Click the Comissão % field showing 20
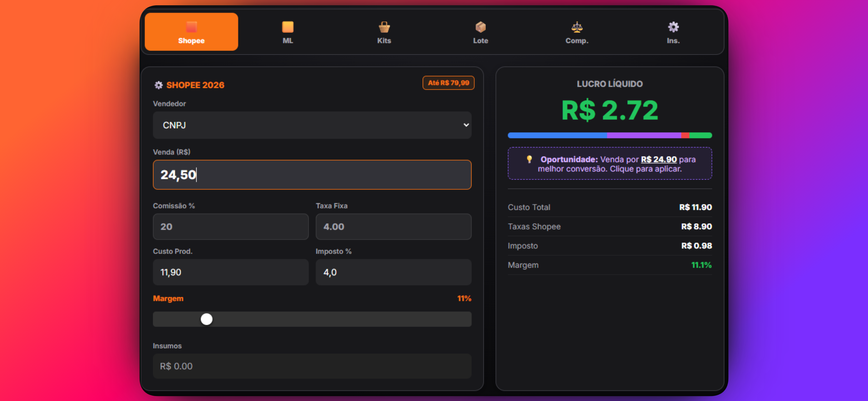 [x=231, y=227]
